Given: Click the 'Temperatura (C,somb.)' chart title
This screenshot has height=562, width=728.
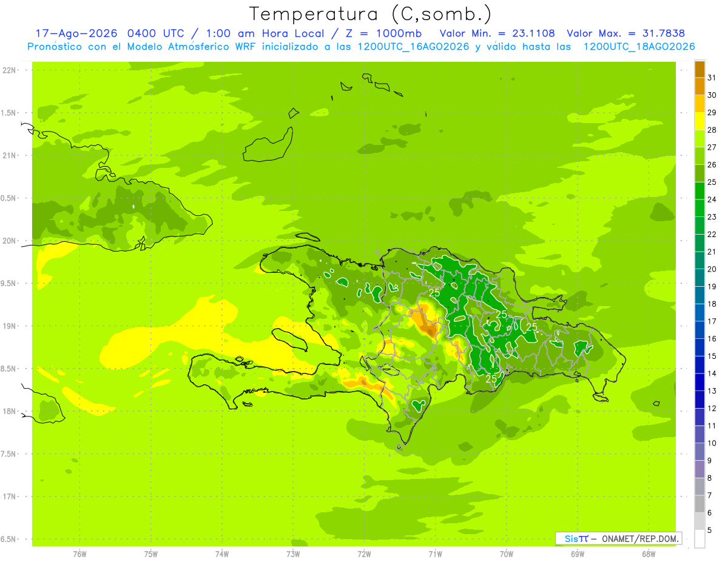Looking at the screenshot, I should 371,14.
